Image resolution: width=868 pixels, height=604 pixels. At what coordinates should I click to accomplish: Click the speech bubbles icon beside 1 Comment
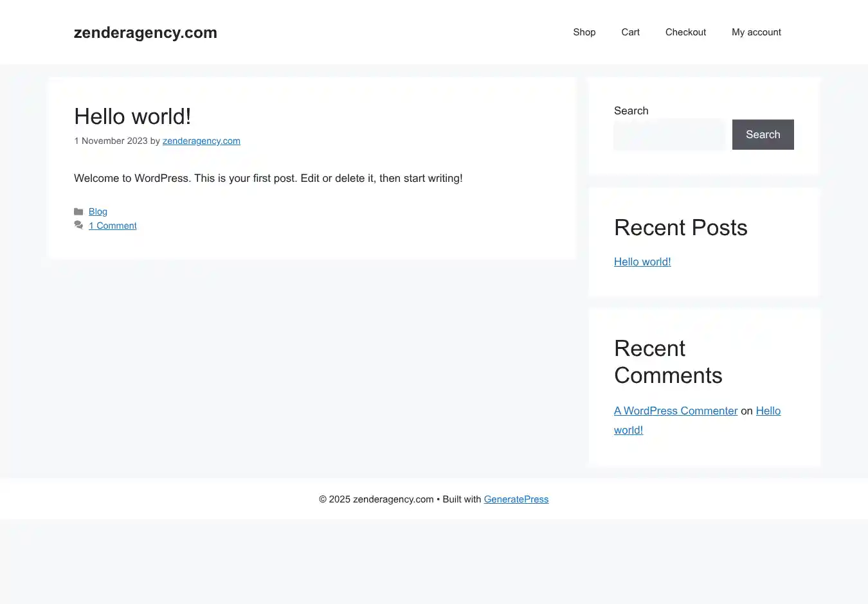78,226
